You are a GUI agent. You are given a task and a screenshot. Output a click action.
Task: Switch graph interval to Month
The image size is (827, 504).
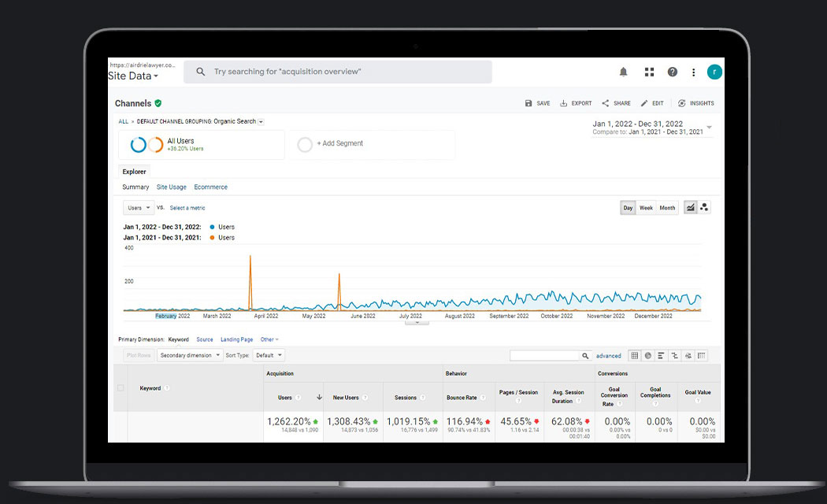(667, 208)
